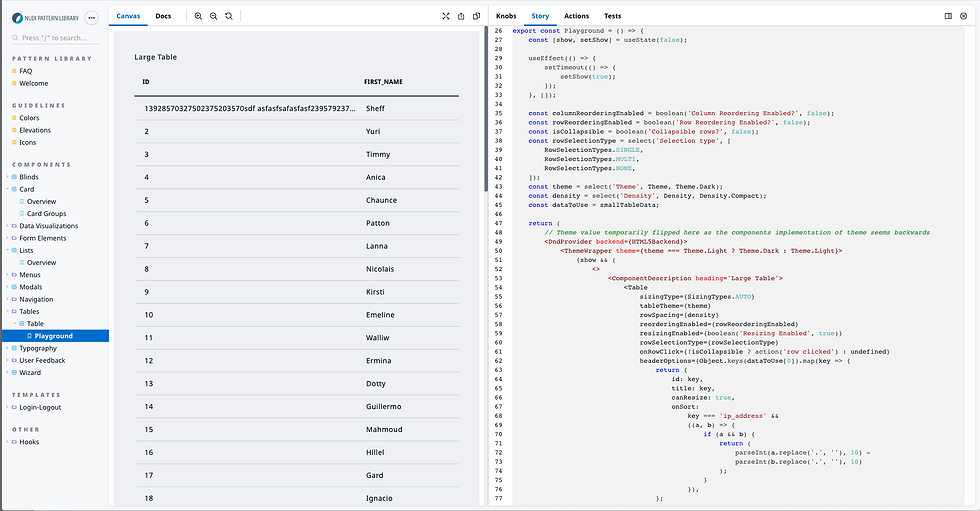Open the Lists Overview story
The height and width of the screenshot is (511, 980).
click(x=41, y=263)
